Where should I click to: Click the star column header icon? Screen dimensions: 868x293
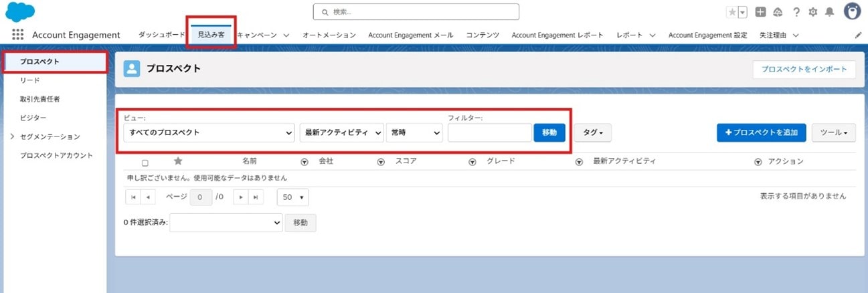tap(178, 161)
